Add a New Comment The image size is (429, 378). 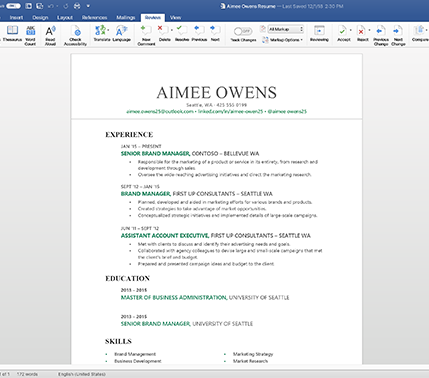(146, 35)
